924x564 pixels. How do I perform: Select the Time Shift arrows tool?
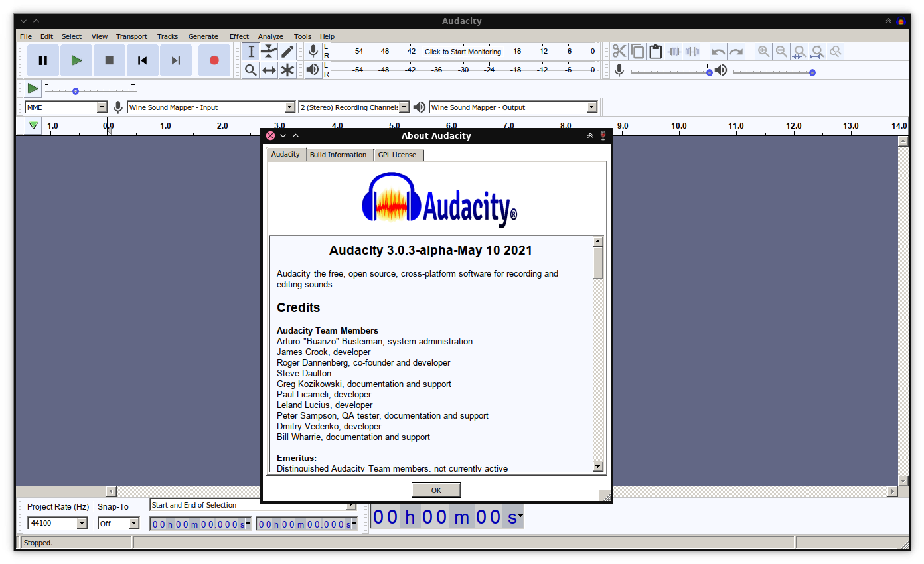[269, 70]
